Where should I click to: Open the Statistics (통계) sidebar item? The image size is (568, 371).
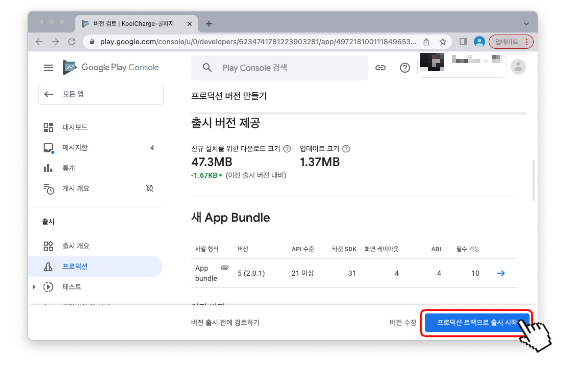pyautogui.click(x=96, y=168)
